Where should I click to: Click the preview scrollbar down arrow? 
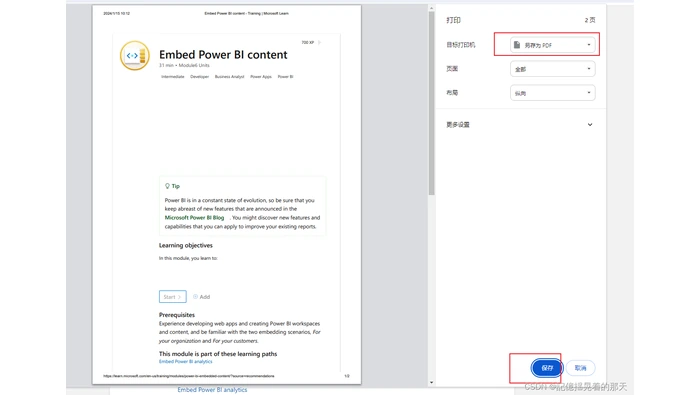(431, 383)
